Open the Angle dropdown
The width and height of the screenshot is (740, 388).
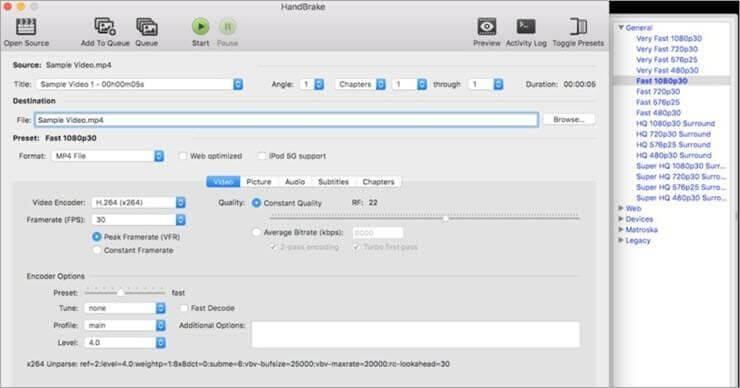coord(312,84)
